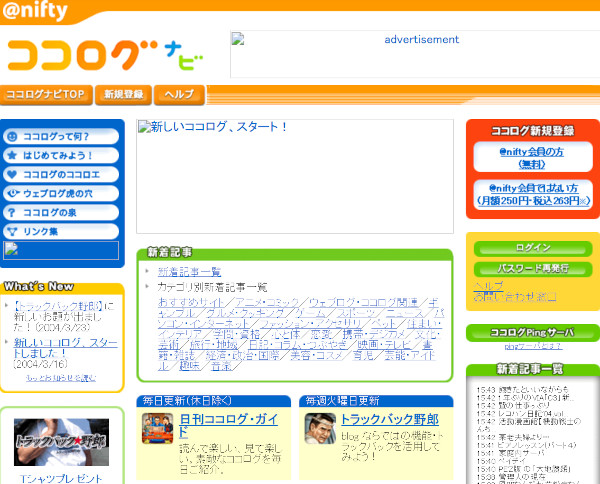
Task: Open the 新着記事一覧 link in center panel
Action: tap(189, 272)
